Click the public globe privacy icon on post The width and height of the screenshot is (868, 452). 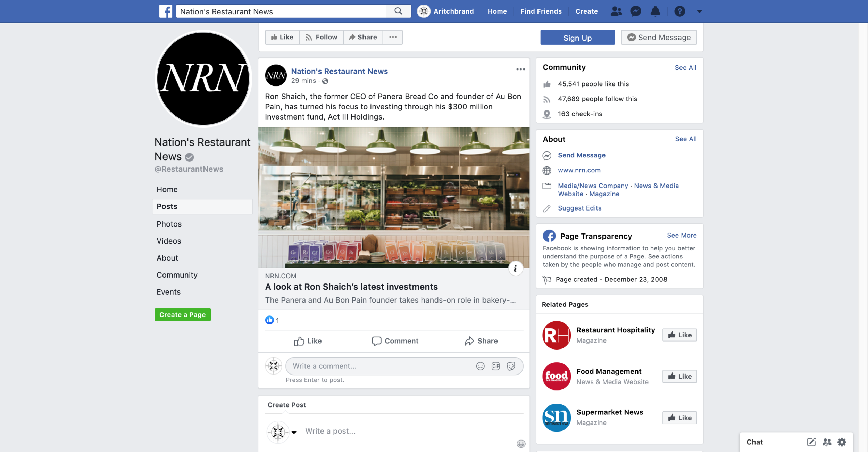click(325, 81)
